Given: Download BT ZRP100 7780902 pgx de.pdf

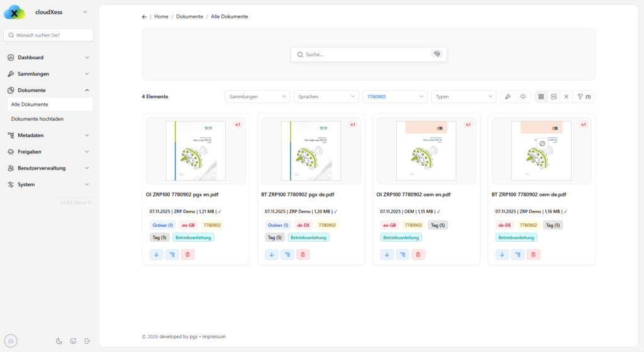Looking at the screenshot, I should [x=272, y=254].
